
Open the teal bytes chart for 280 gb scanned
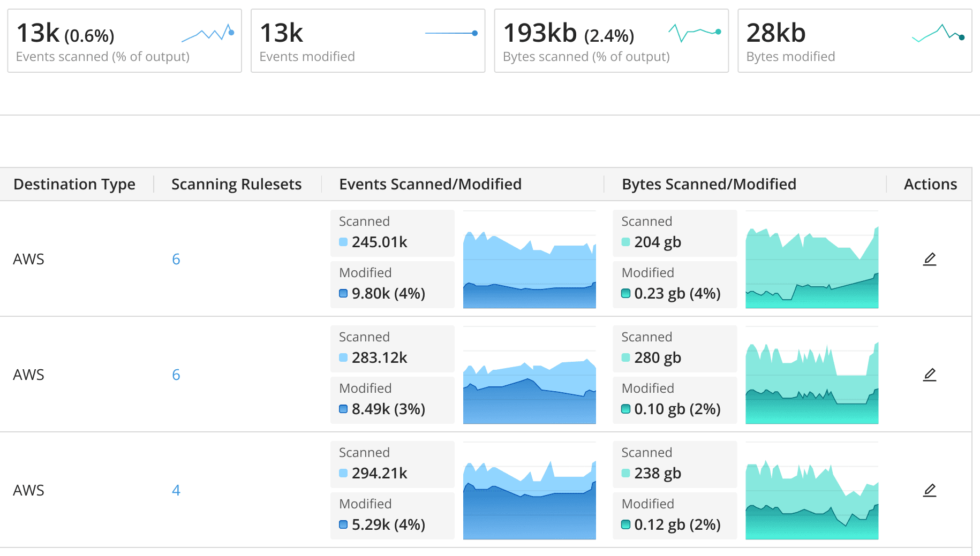click(811, 375)
